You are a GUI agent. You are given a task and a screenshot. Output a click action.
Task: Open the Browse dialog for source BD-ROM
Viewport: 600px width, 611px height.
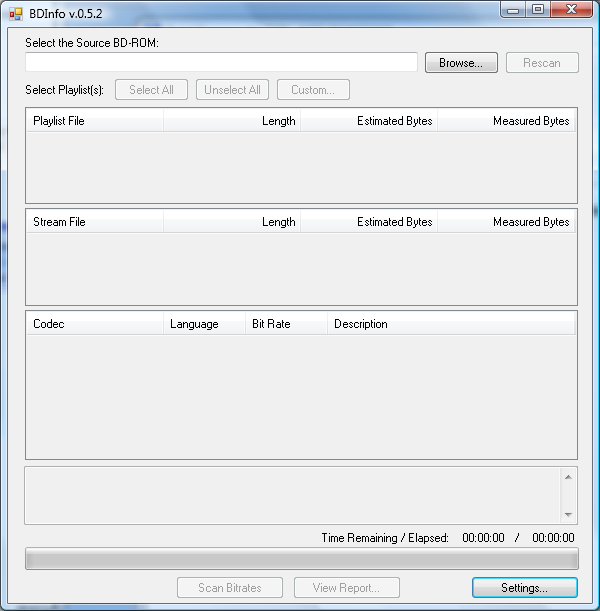461,63
